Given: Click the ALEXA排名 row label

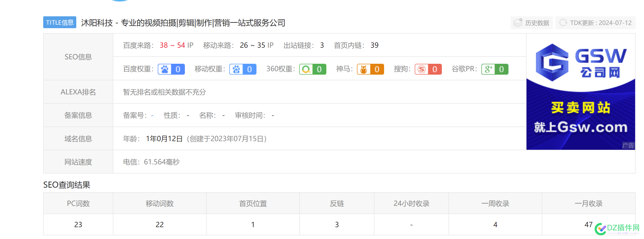Looking at the screenshot, I should (78, 92).
